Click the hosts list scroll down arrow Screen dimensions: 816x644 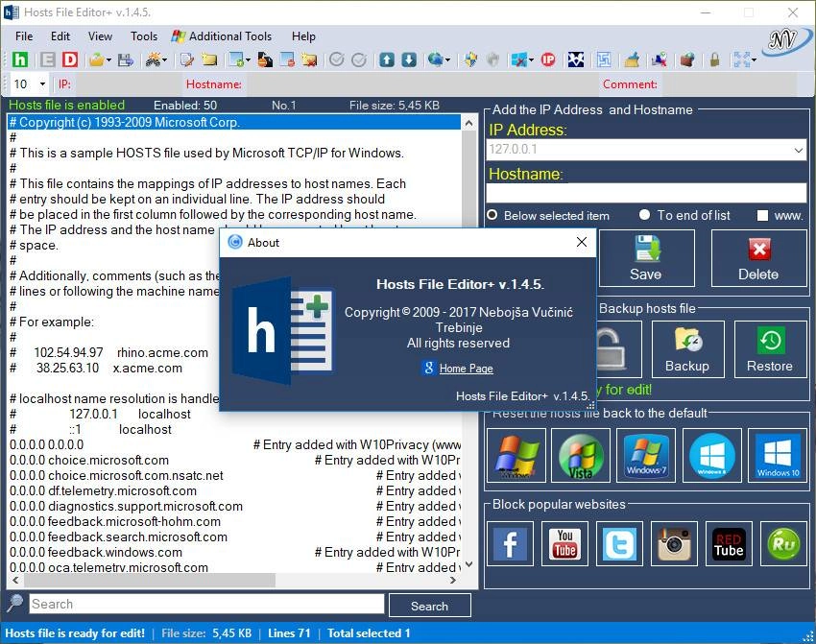(468, 564)
